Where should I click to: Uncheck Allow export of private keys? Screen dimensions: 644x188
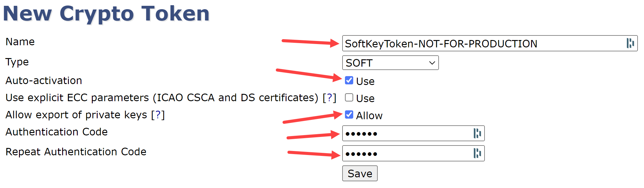pyautogui.click(x=349, y=115)
